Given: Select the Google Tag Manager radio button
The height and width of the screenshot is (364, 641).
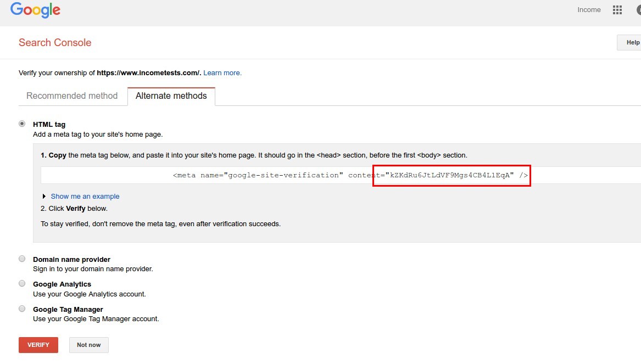Looking at the screenshot, I should pos(22,309).
